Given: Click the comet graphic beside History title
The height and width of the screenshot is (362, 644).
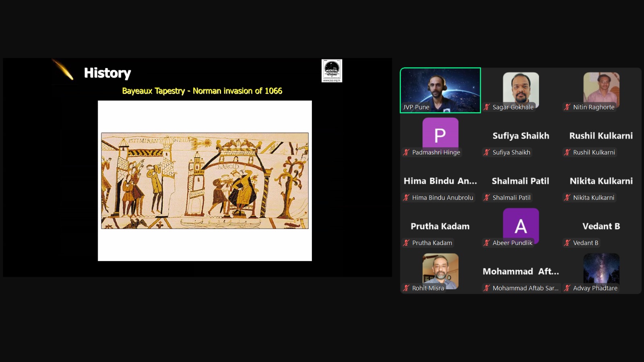Looking at the screenshot, I should tap(63, 69).
